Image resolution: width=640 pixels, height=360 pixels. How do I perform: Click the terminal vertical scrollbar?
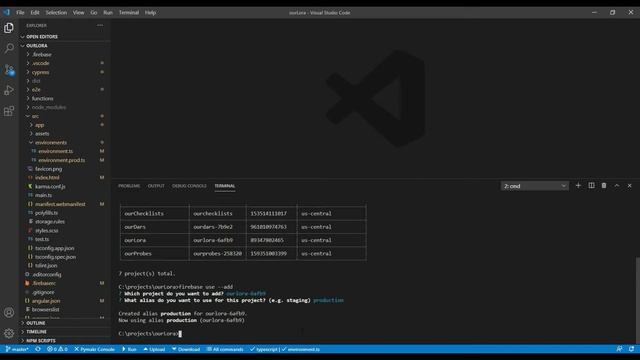click(637, 300)
